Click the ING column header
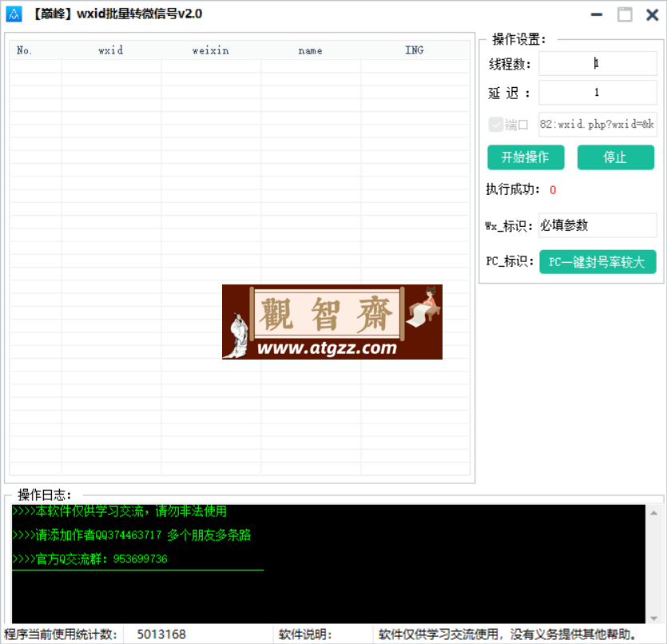Screen dimensions: 667x644 tap(415, 50)
